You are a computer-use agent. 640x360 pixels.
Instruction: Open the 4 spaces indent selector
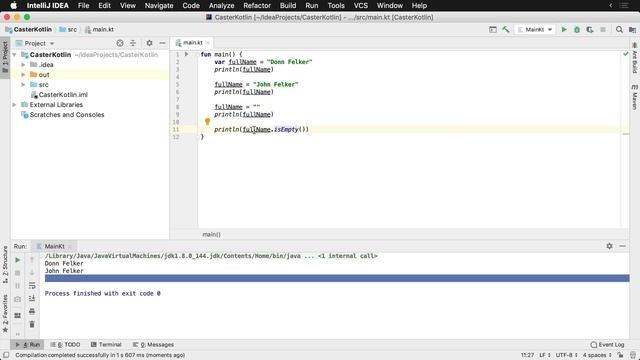click(x=597, y=355)
